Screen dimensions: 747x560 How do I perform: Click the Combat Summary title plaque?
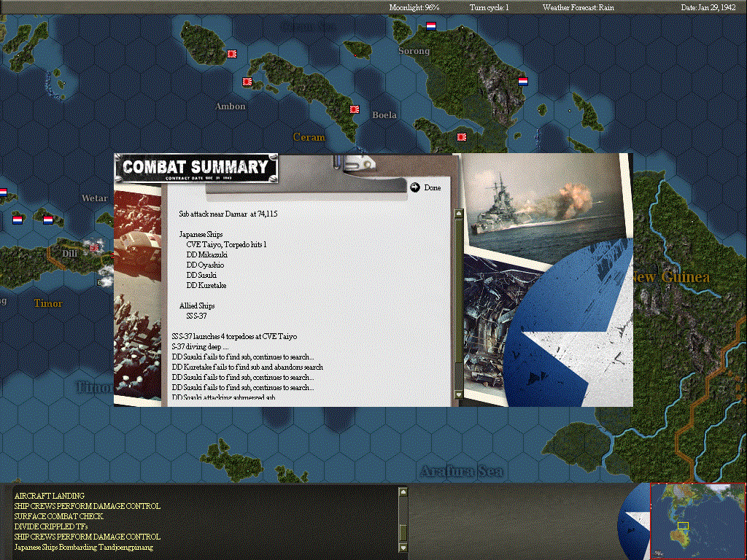click(196, 168)
